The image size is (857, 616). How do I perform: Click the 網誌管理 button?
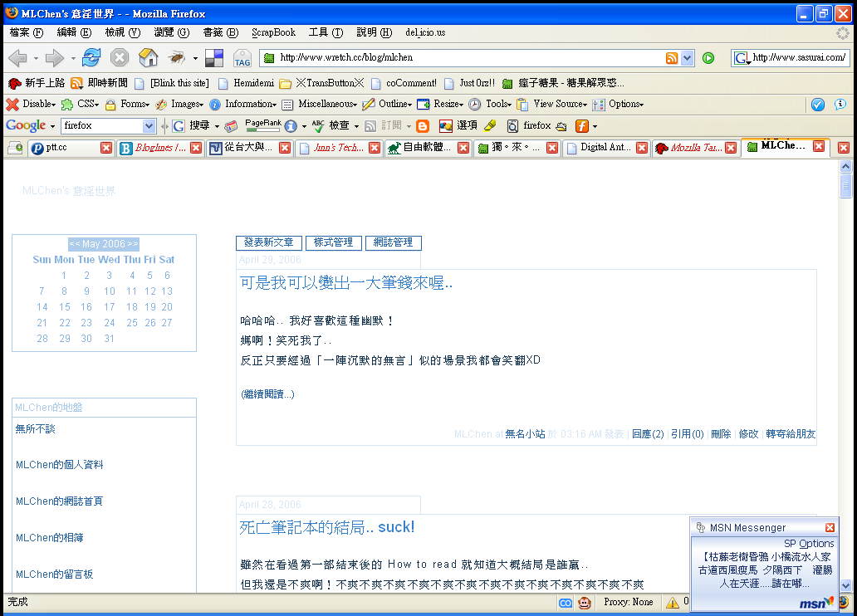(393, 242)
